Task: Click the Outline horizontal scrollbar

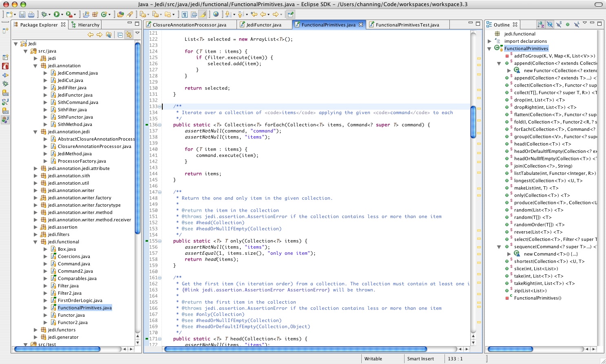Action: click(x=510, y=349)
